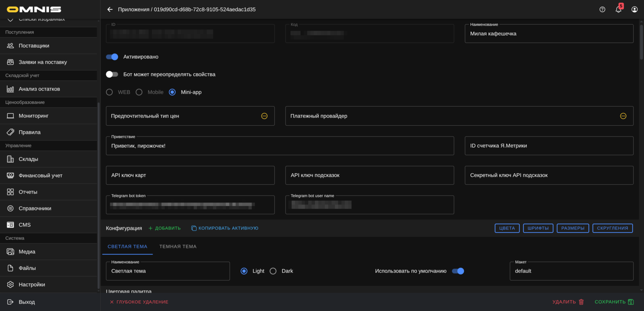Open the Цвета configuration panel
The height and width of the screenshot is (311, 644).
(x=507, y=228)
